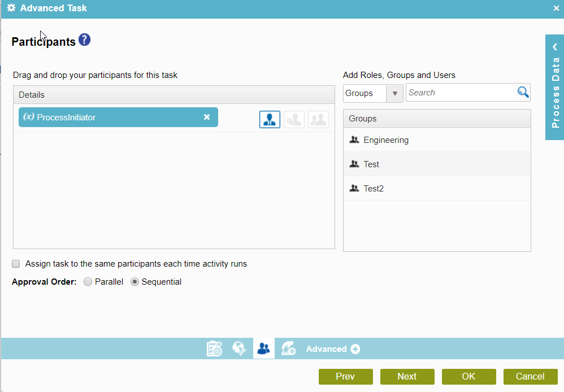Open the stamp-with-gear tab icon in bottom bar
This screenshot has width=564, height=392.
tap(289, 349)
